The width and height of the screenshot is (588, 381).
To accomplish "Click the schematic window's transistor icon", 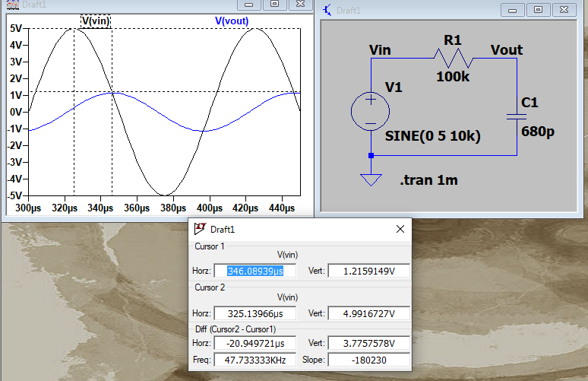I will 327,10.
